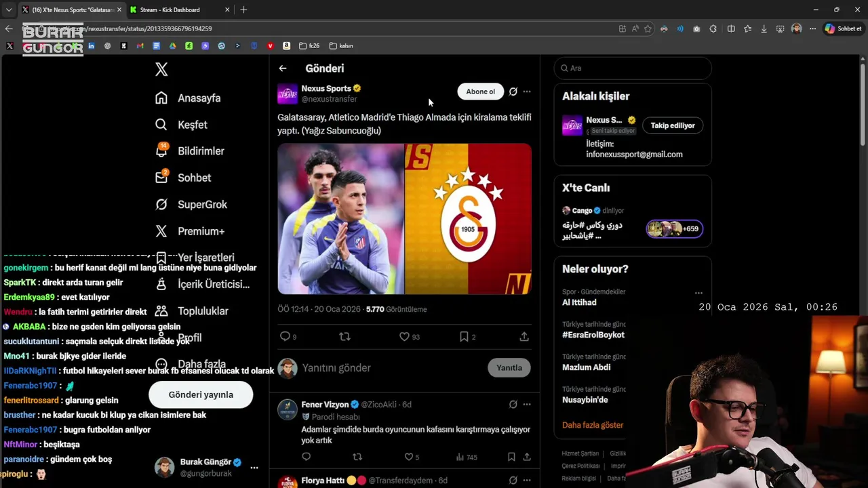Go back using the Gönderi header arrow
Screen dimensions: 868x488
click(x=283, y=68)
